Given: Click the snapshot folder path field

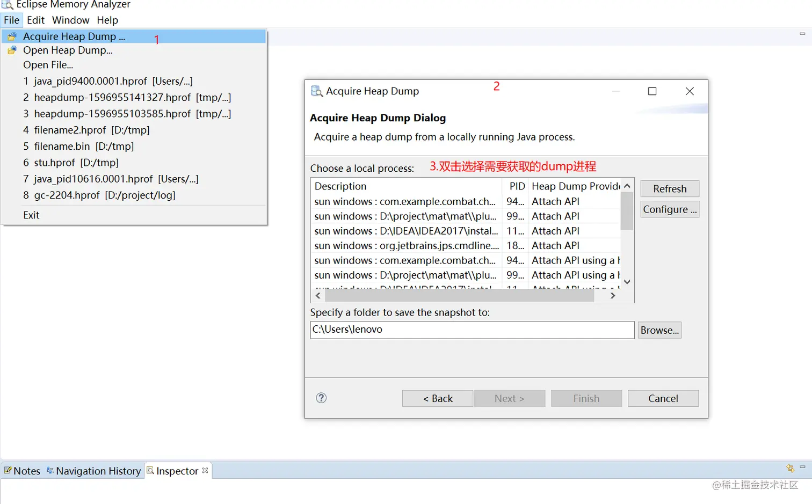Looking at the screenshot, I should (x=472, y=330).
